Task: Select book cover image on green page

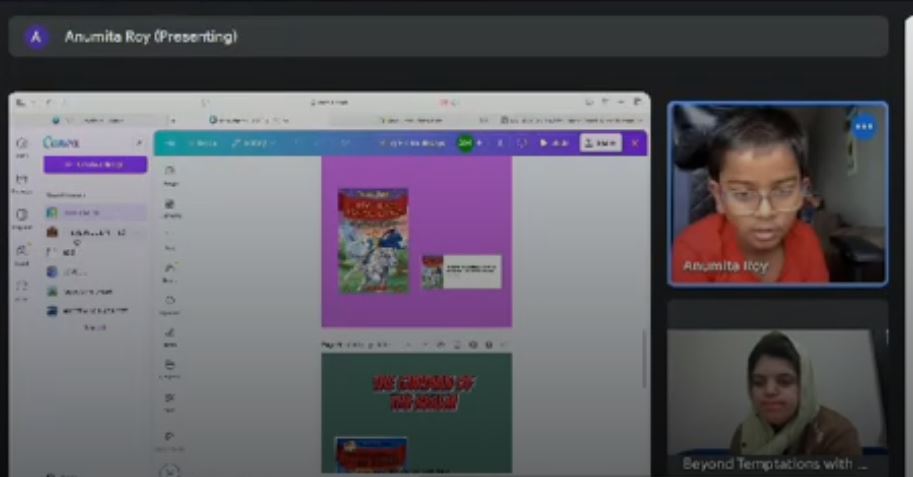Action: click(371, 455)
